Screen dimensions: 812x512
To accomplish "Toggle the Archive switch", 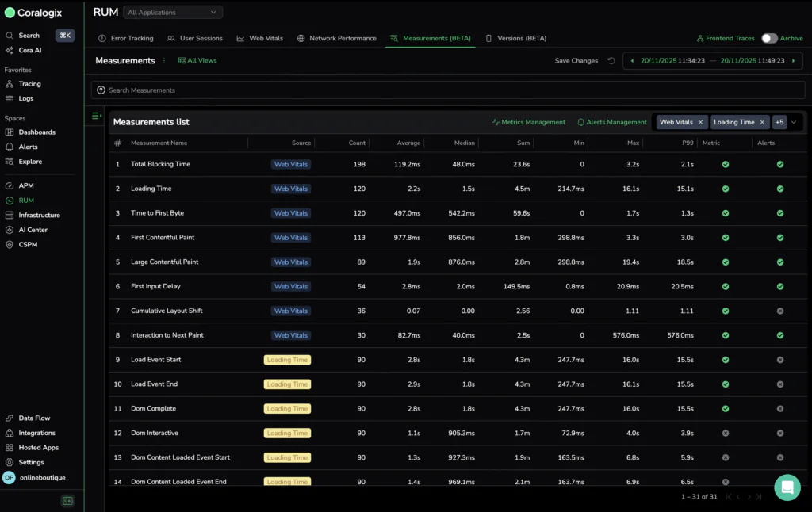I will pos(768,38).
